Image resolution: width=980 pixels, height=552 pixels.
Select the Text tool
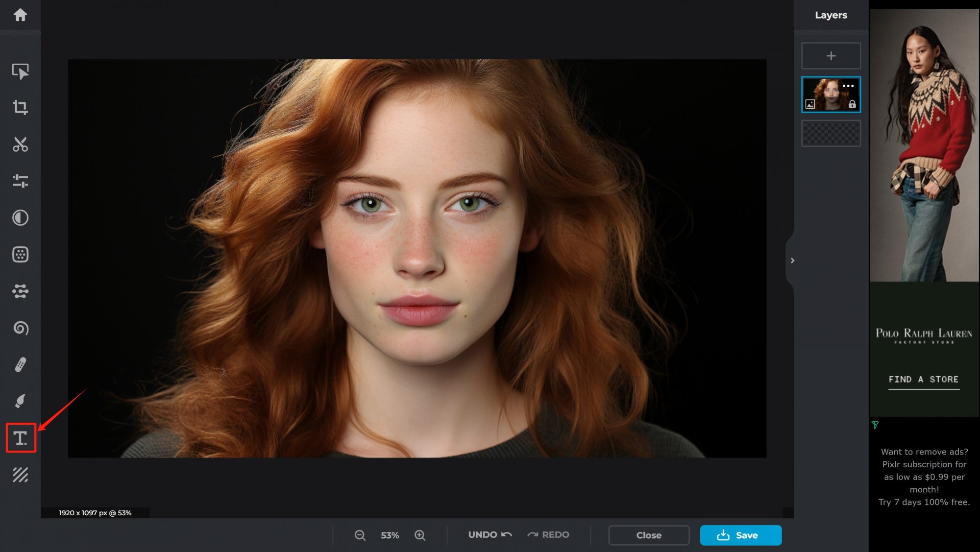point(21,438)
